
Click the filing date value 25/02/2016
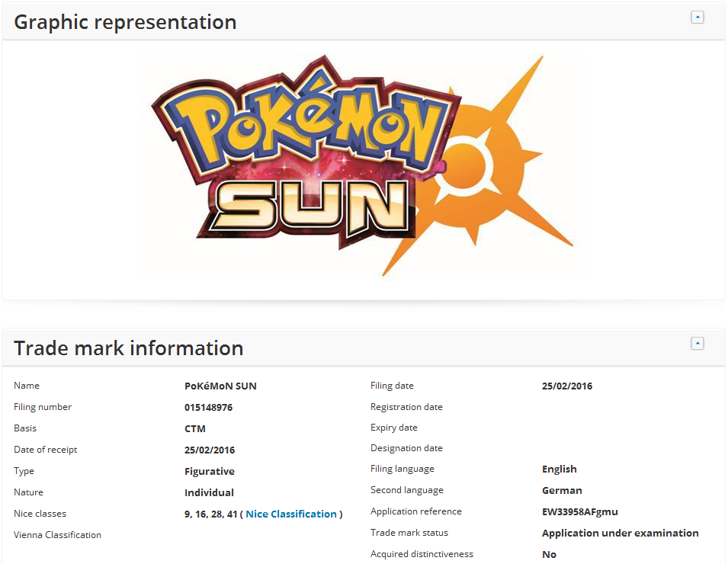[x=567, y=386]
